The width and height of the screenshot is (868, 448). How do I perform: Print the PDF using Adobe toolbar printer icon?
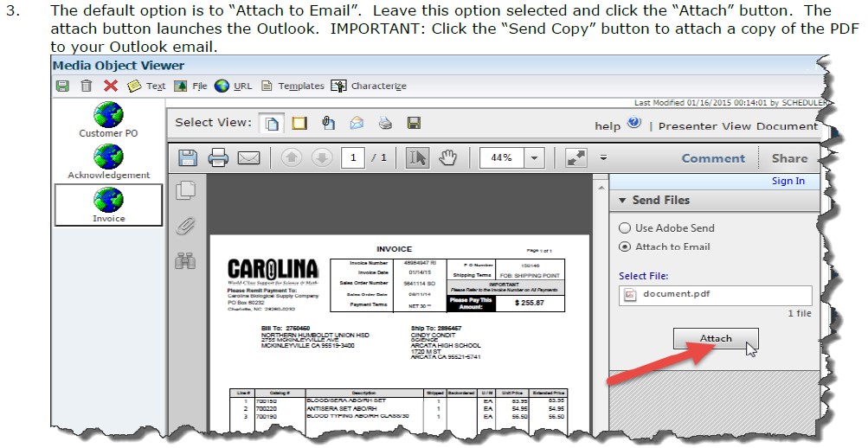coord(218,158)
